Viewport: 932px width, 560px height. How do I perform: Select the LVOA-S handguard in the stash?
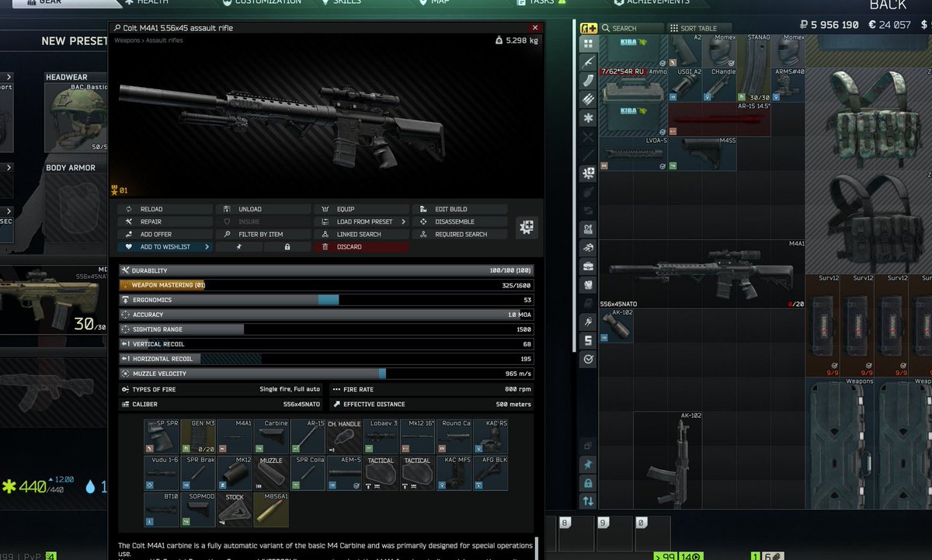point(633,155)
